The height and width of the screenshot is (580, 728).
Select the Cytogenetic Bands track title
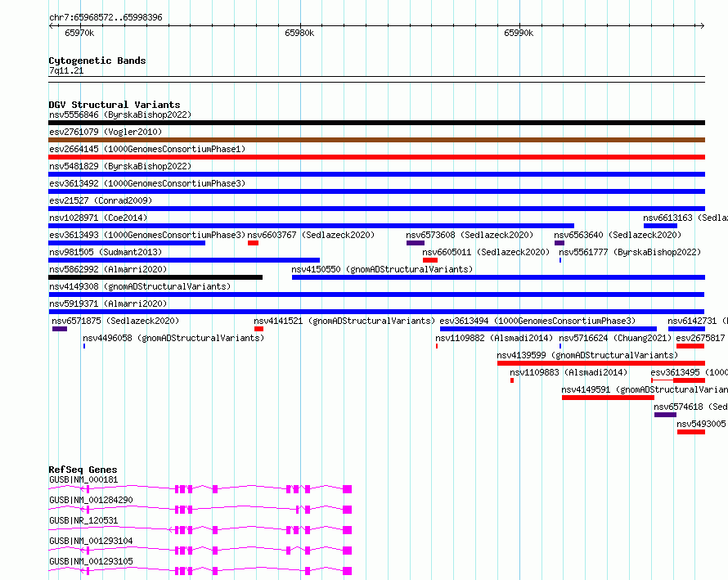point(97,61)
